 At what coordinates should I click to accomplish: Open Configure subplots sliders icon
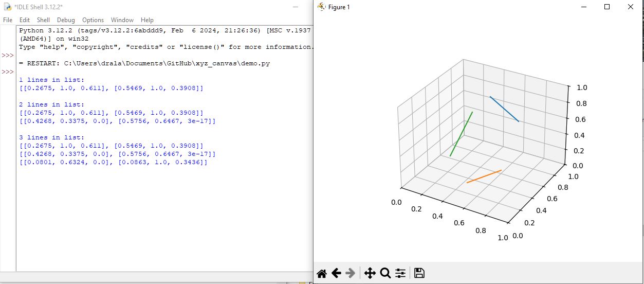click(400, 273)
